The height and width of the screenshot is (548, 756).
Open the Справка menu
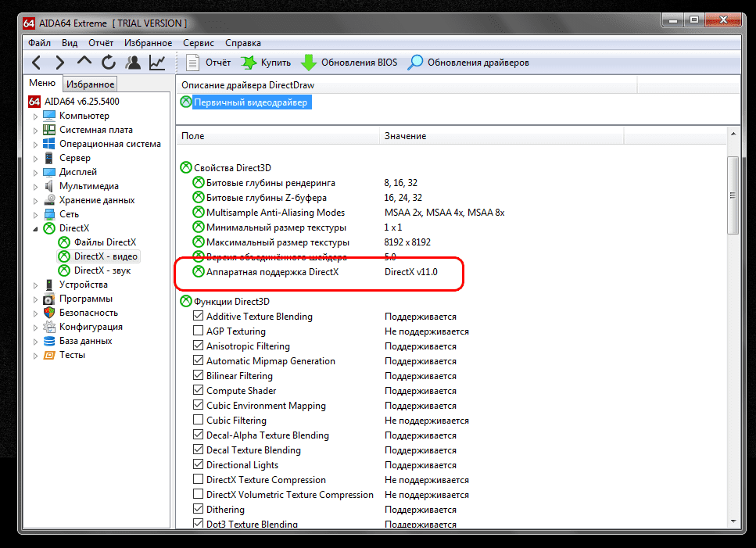pyautogui.click(x=243, y=43)
